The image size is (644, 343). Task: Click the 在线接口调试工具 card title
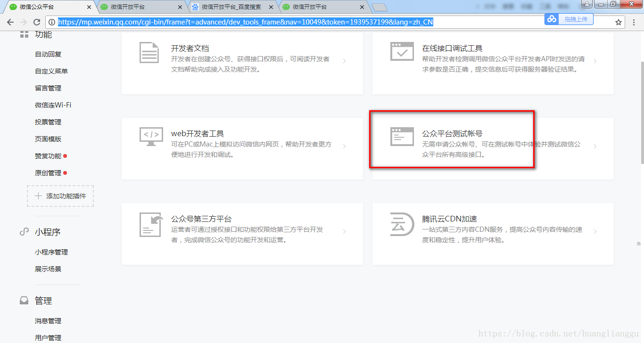452,48
